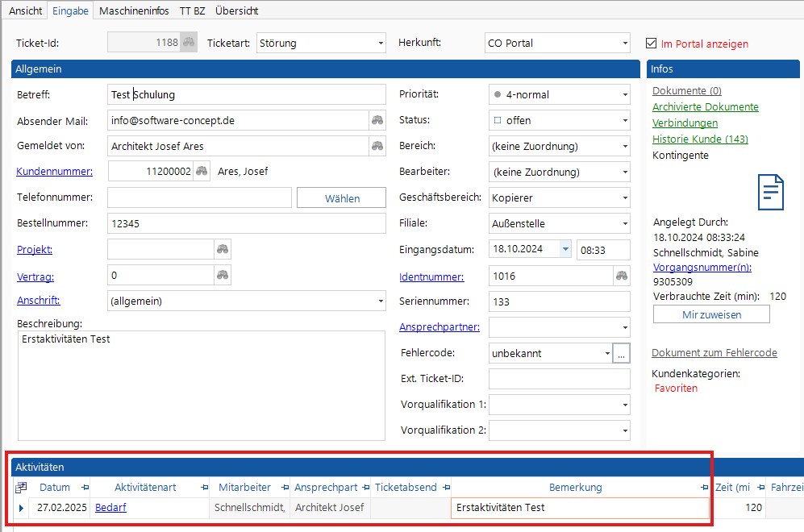
Task: Click into the Beschreibung text area
Action: click(x=201, y=385)
